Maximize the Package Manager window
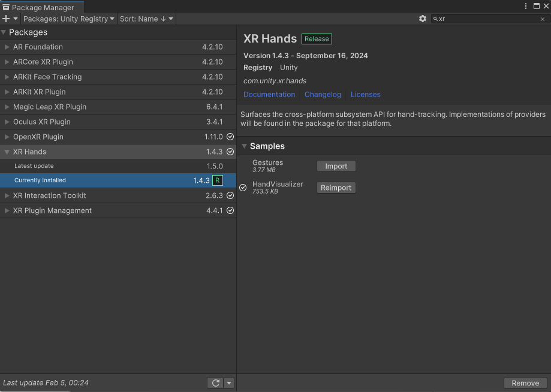Screen dimensions: 551x392 pos(536,6)
